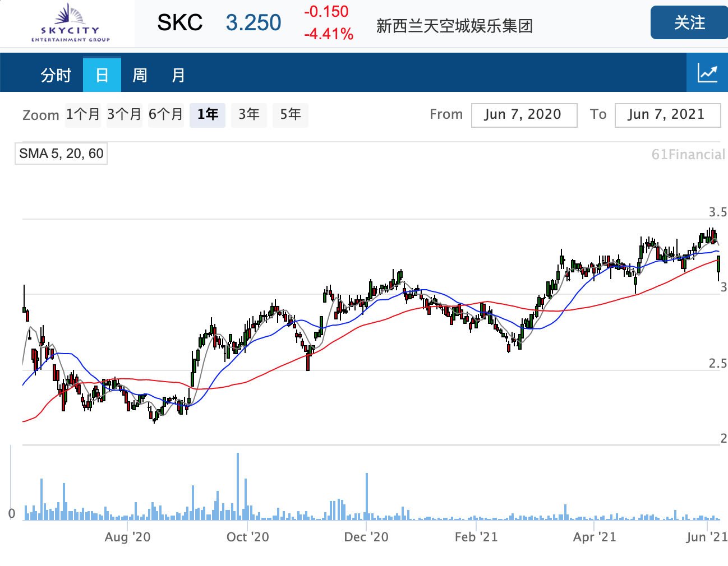728x566 pixels.
Task: Click the Feb '21 axis label
Action: point(476,537)
